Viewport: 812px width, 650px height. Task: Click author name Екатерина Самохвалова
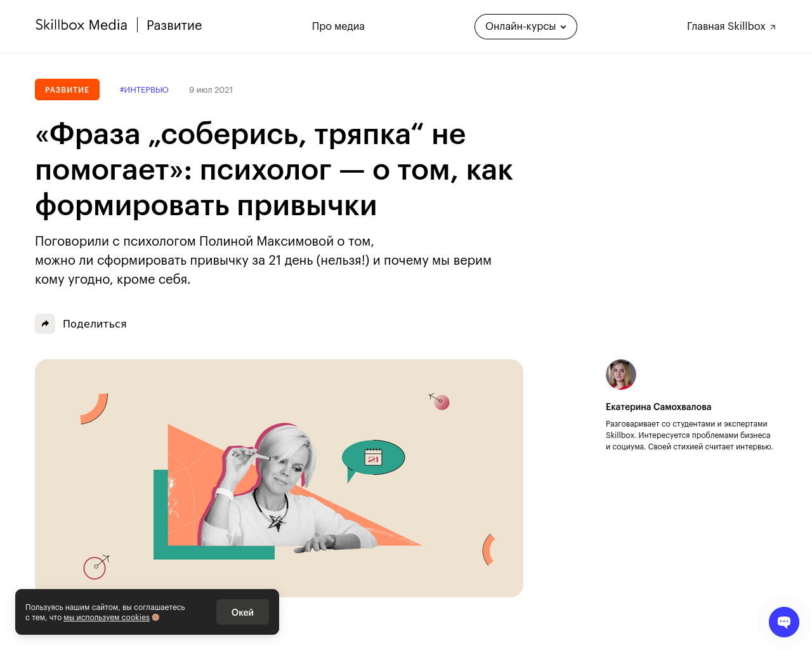[x=658, y=407]
